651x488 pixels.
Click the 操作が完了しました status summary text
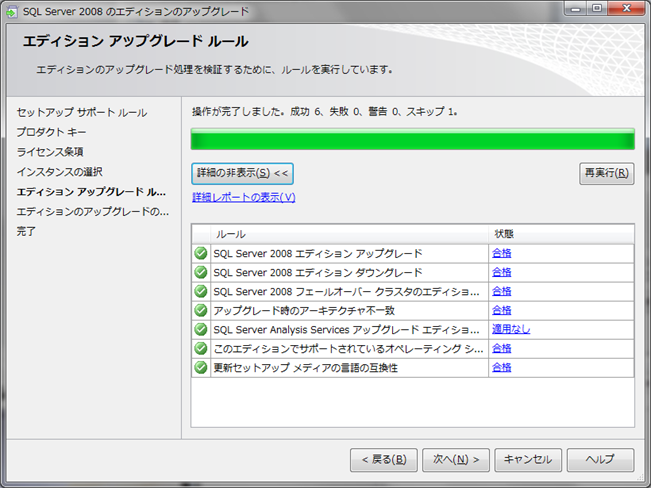(x=325, y=112)
